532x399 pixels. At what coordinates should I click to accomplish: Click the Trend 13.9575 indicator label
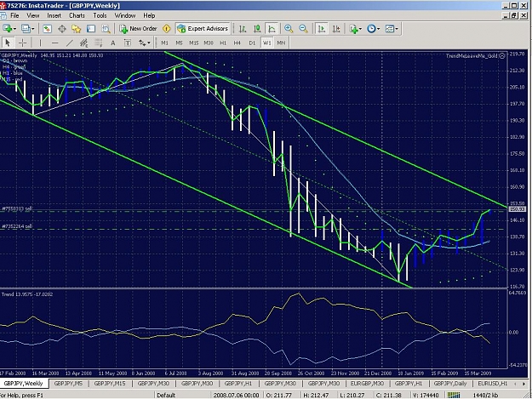pos(27,294)
